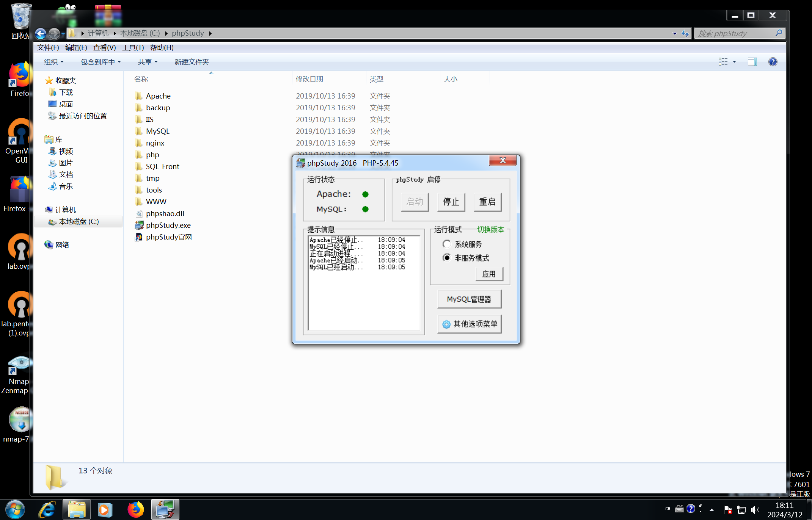Viewport: 812px width, 520px height.
Task: Open the 共享 dropdown
Action: click(x=148, y=62)
